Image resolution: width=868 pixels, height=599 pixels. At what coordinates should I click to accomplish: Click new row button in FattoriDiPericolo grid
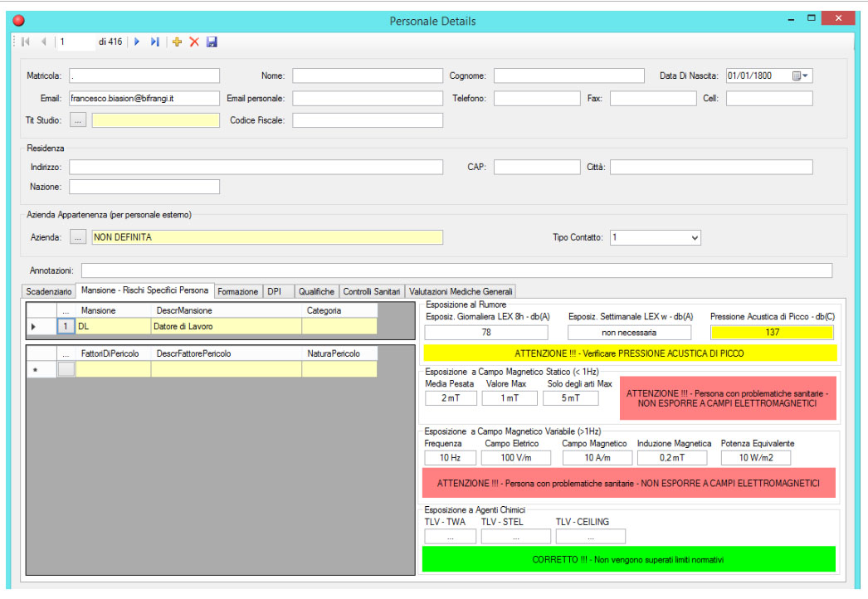coord(66,368)
